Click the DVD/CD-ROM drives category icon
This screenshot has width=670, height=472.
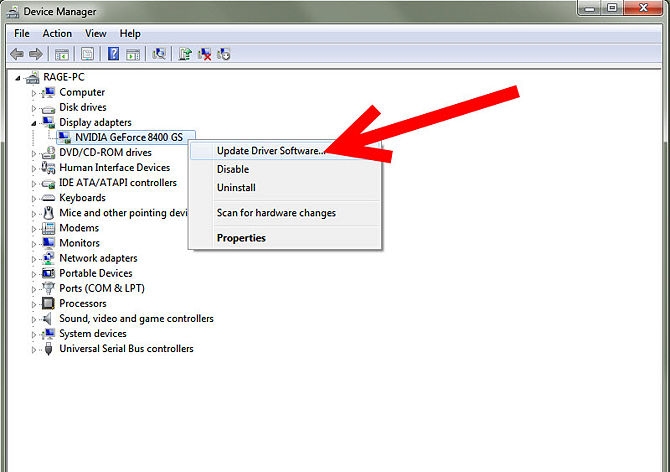[48, 152]
